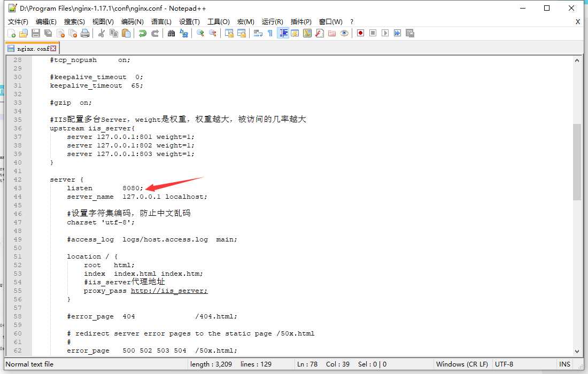Open the 插件(P) menu
This screenshot has height=374, width=588.
(x=301, y=22)
